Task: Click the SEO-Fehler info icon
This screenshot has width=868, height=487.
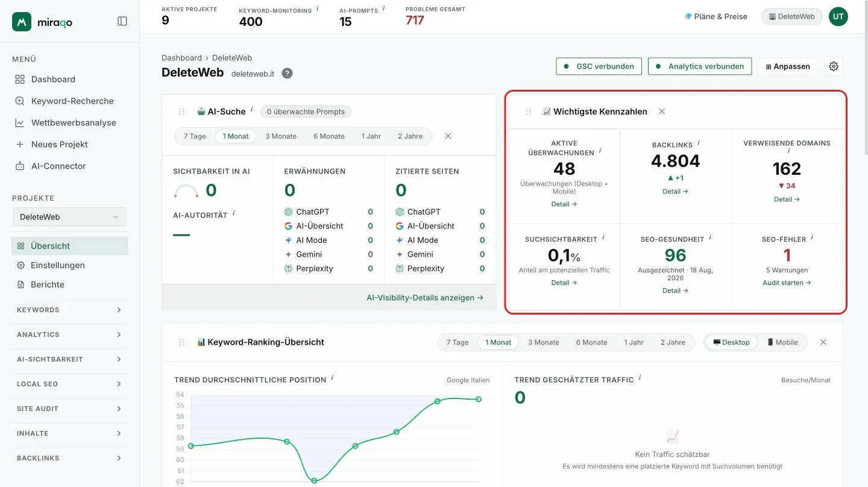Action: pos(812,237)
